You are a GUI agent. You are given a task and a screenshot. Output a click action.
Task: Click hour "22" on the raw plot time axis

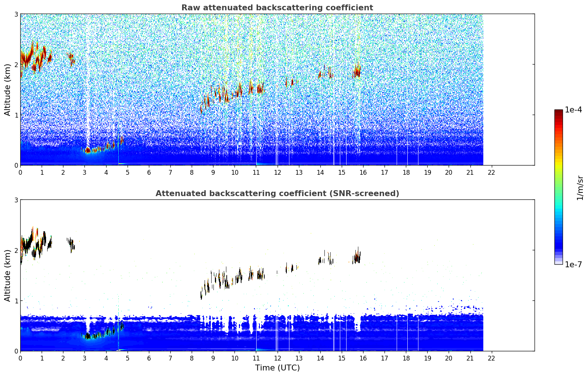pos(491,172)
